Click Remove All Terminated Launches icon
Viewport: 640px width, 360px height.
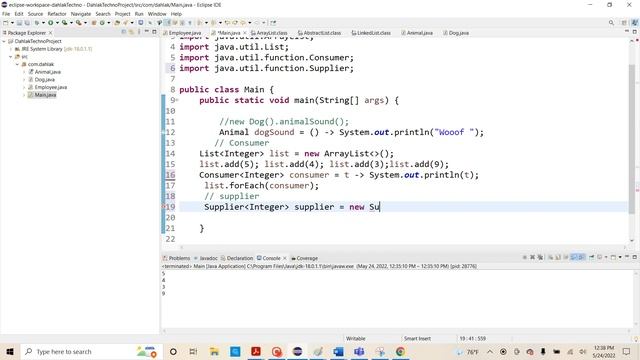540,257
